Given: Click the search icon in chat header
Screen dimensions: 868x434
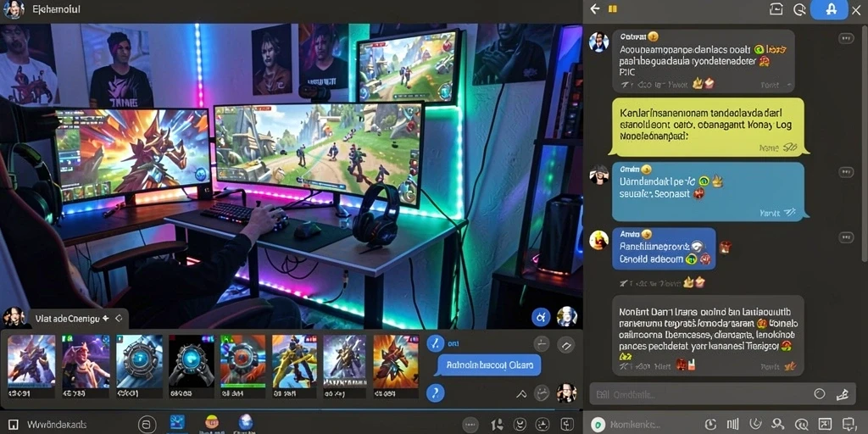Looking at the screenshot, I should 799,9.
